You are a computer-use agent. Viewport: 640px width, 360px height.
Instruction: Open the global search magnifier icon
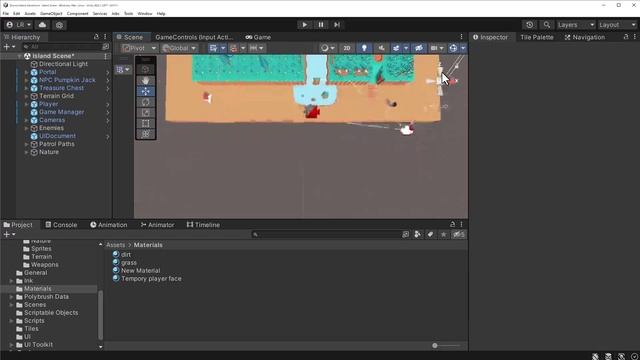547,25
